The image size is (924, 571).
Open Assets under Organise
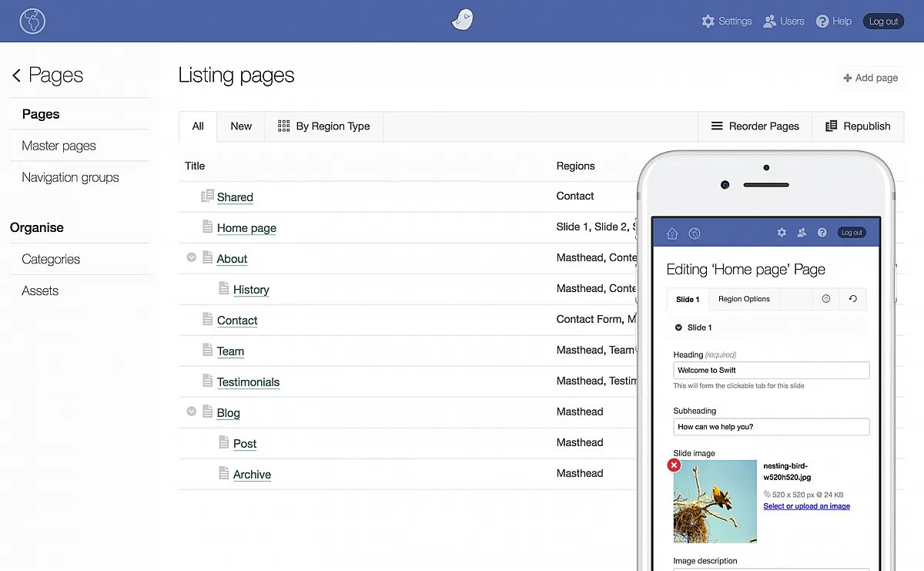pyautogui.click(x=40, y=291)
